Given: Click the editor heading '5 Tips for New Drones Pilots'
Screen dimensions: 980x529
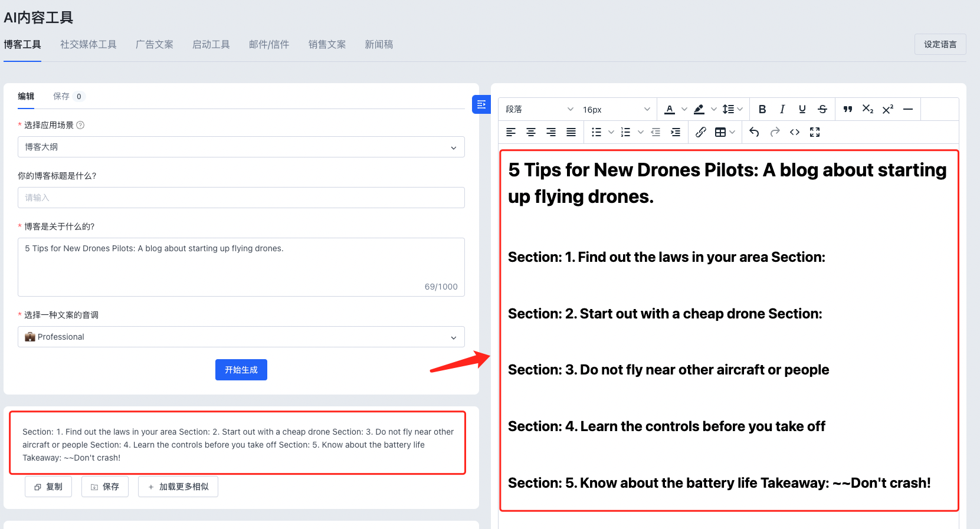Looking at the screenshot, I should tap(727, 183).
